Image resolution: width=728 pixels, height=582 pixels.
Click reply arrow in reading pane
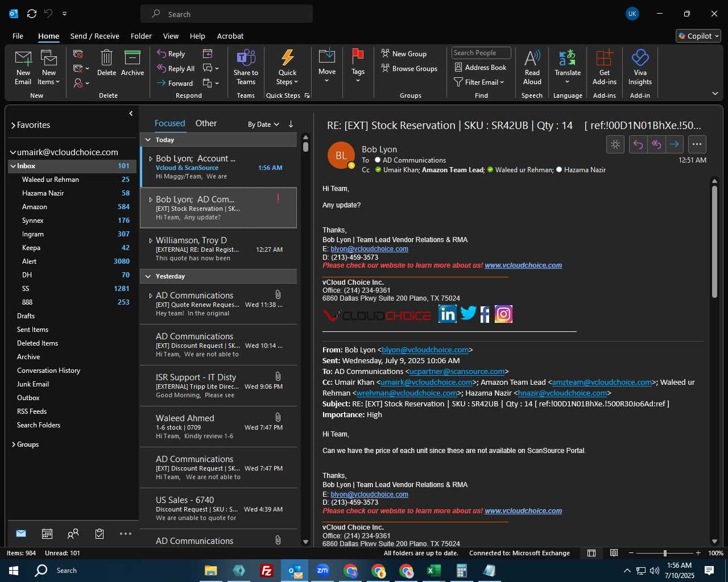638,144
